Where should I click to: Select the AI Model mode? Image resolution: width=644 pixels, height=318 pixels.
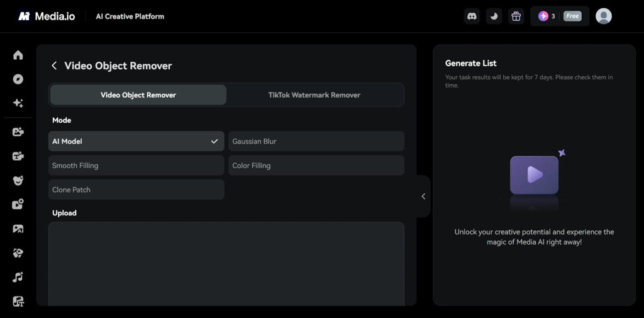click(136, 142)
